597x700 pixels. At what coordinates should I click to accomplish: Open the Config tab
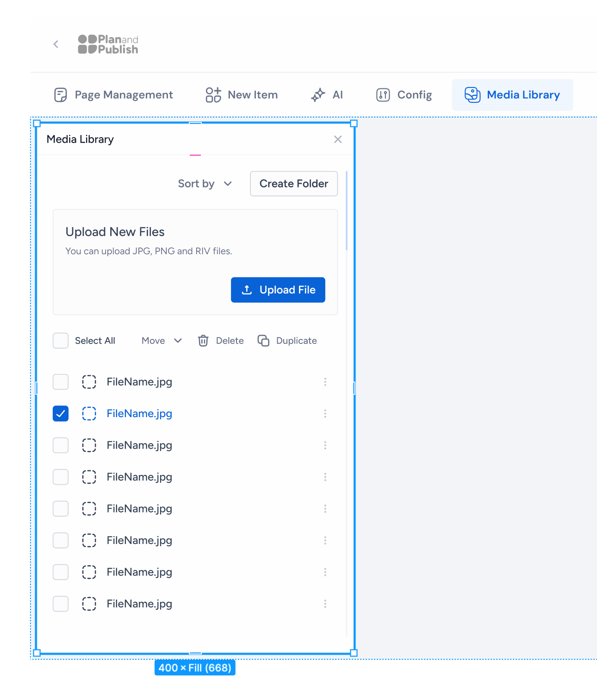pos(404,95)
